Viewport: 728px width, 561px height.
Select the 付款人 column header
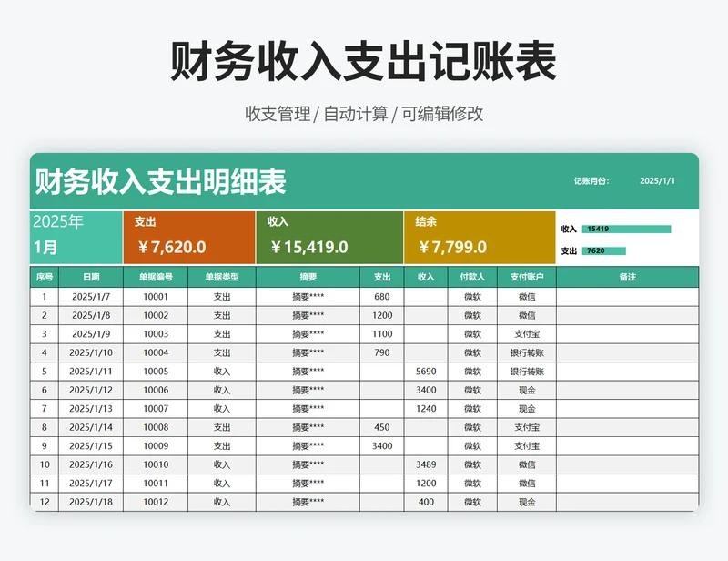[x=472, y=277]
